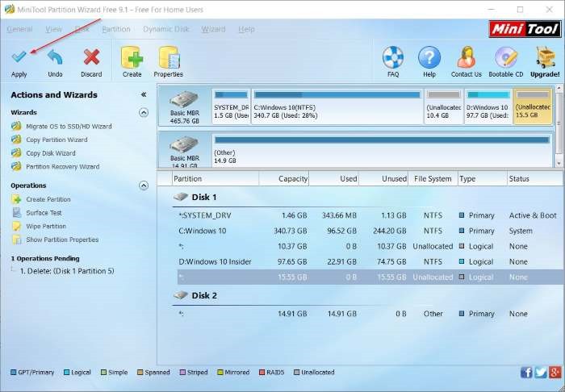The image size is (565, 392).
Task: Select the C:Windows 10 partition row
Action: coord(370,231)
